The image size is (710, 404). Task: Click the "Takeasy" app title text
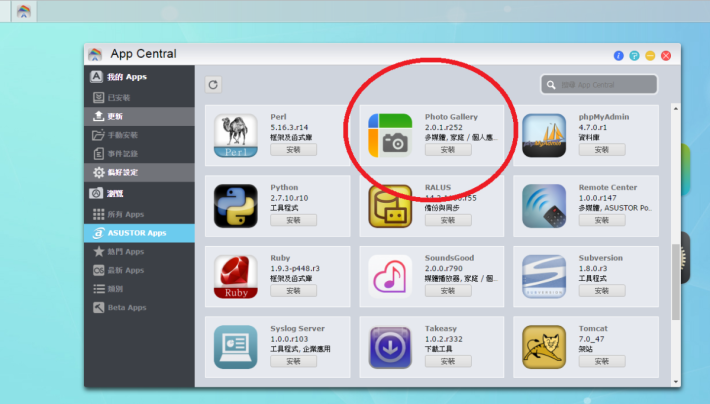click(x=441, y=328)
